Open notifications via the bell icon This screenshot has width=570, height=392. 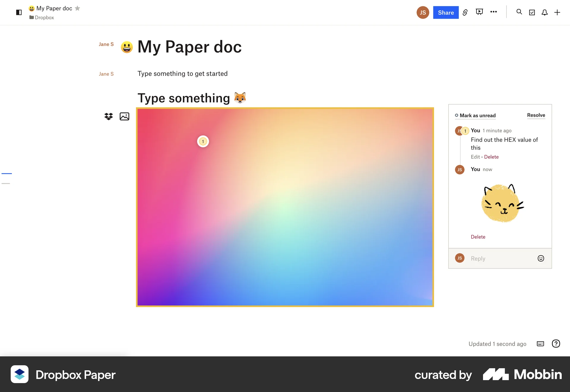[x=545, y=12]
